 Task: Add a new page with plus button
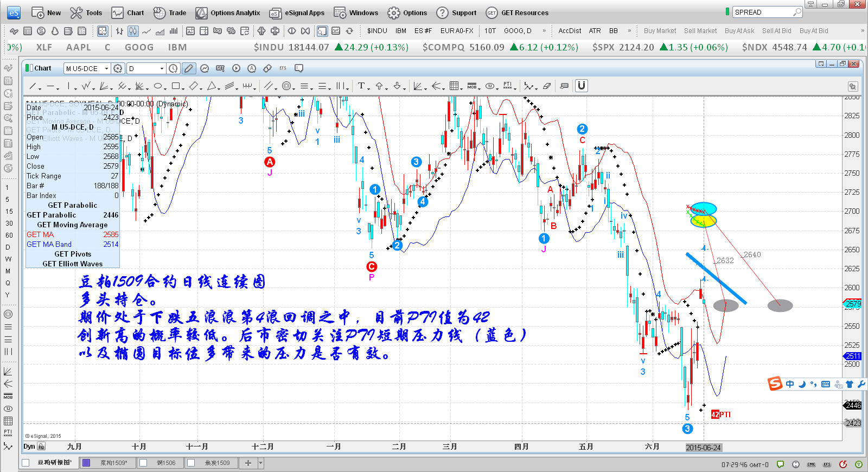[248, 463]
